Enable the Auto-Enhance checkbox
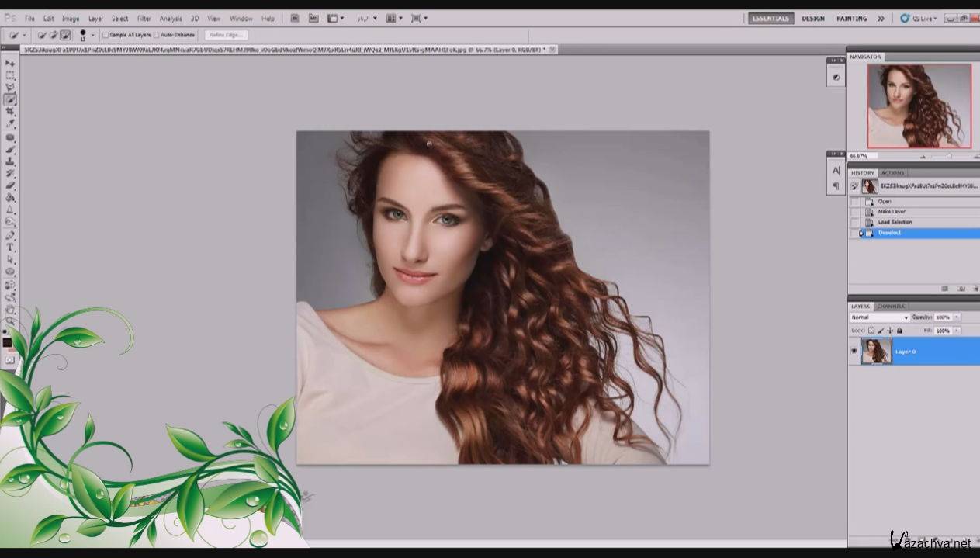The image size is (980, 558). [x=157, y=35]
